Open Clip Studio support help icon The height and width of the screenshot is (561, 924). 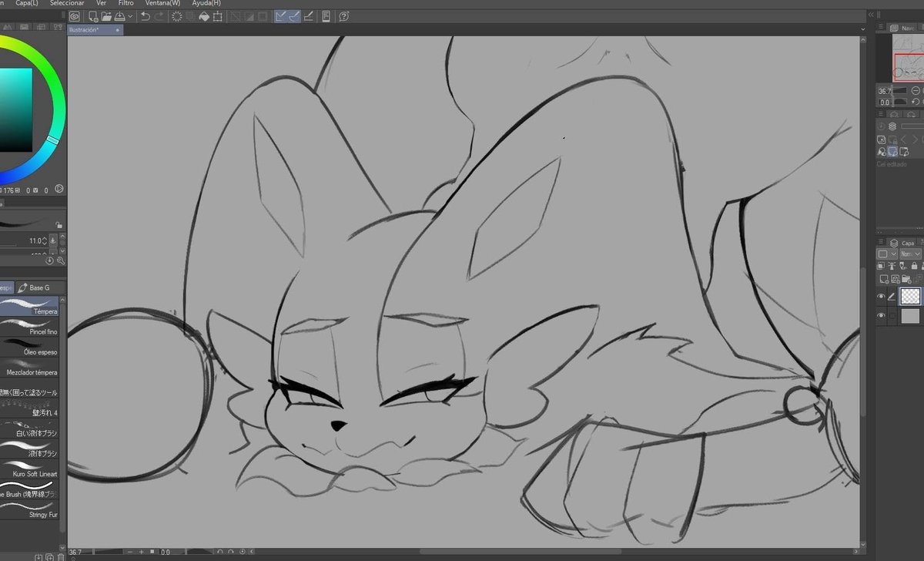(x=344, y=16)
